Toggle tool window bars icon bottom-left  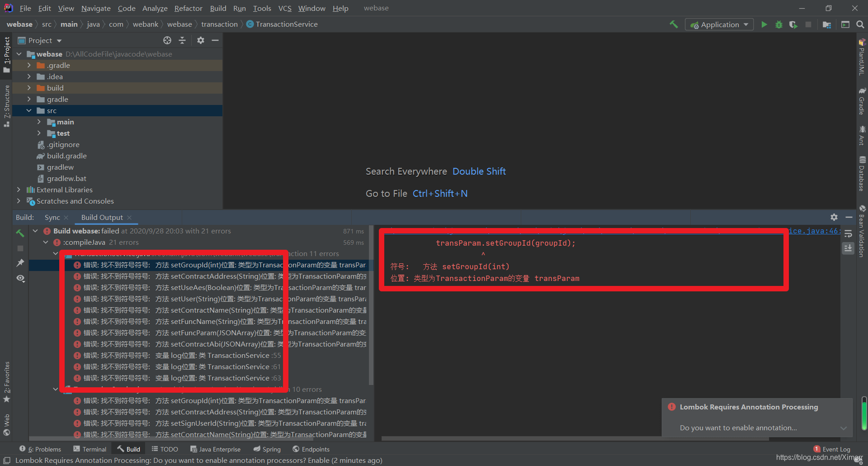pyautogui.click(x=7, y=461)
